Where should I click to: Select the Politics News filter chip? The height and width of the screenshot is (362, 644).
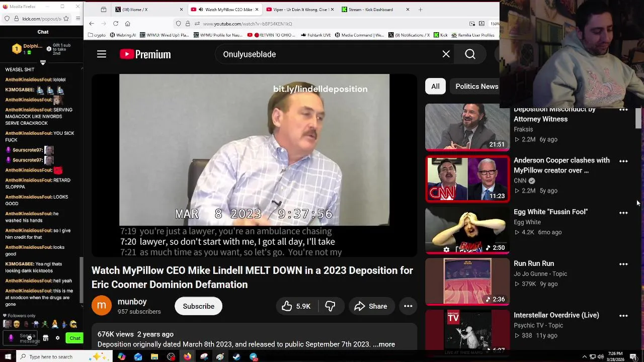point(477,86)
